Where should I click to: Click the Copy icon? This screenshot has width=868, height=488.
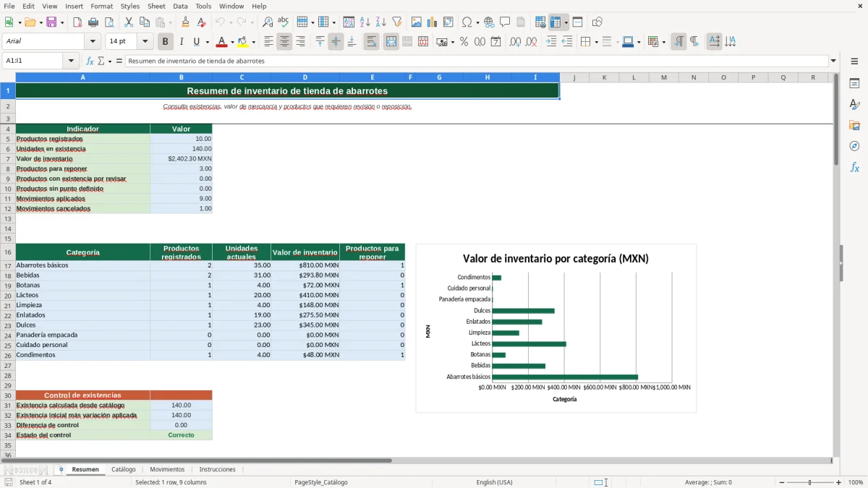tap(144, 22)
